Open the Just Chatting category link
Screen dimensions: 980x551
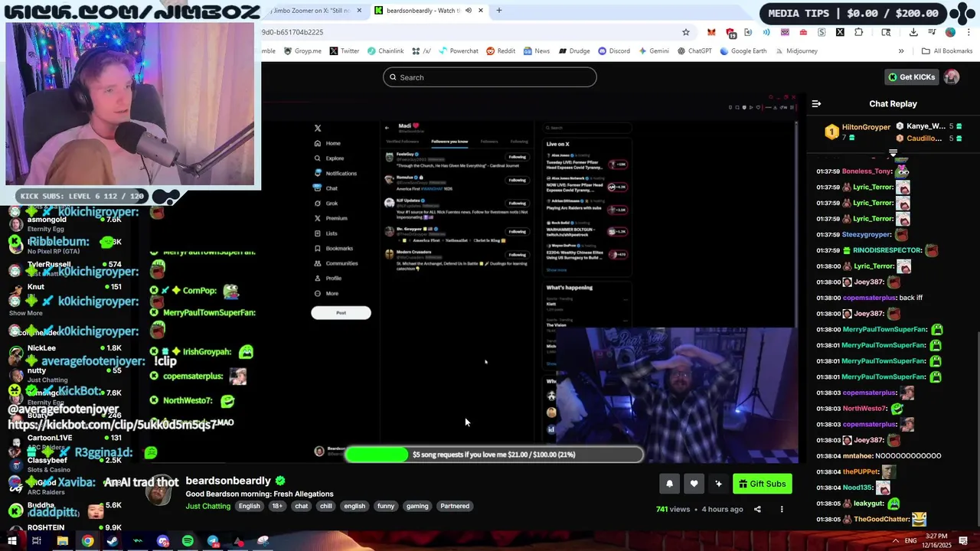[207, 506]
